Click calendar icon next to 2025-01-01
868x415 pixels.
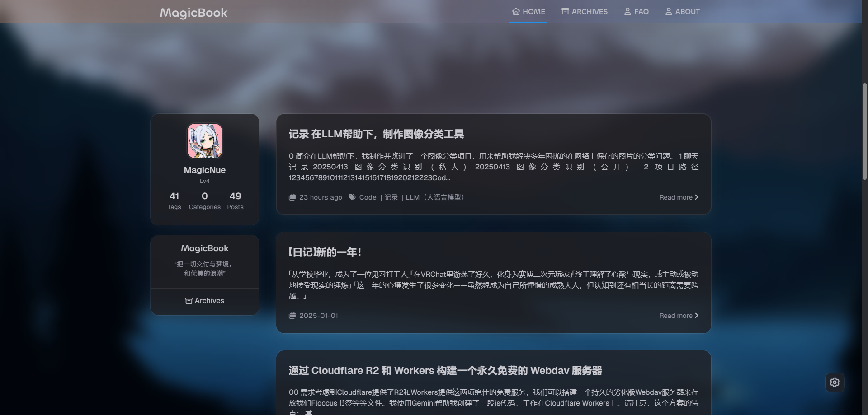[292, 316]
